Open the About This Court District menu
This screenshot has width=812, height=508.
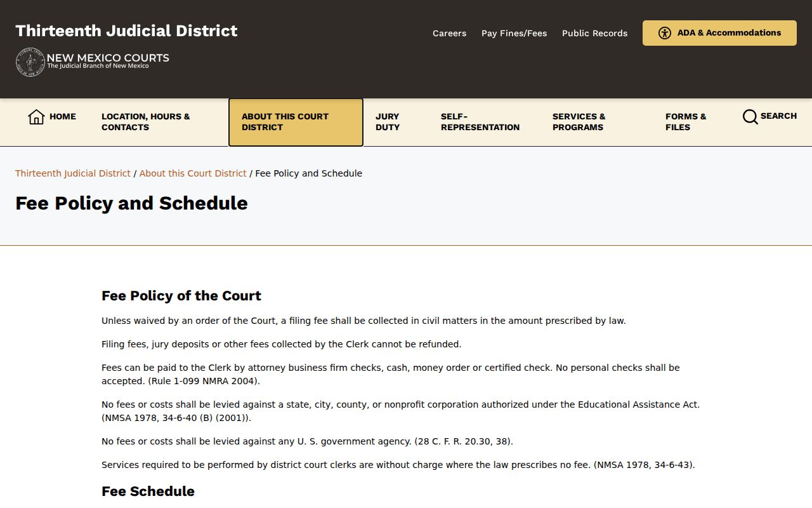tap(296, 122)
